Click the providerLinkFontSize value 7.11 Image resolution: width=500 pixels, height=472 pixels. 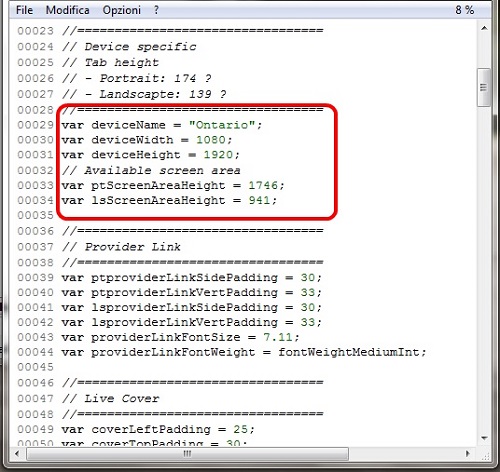[278, 337]
